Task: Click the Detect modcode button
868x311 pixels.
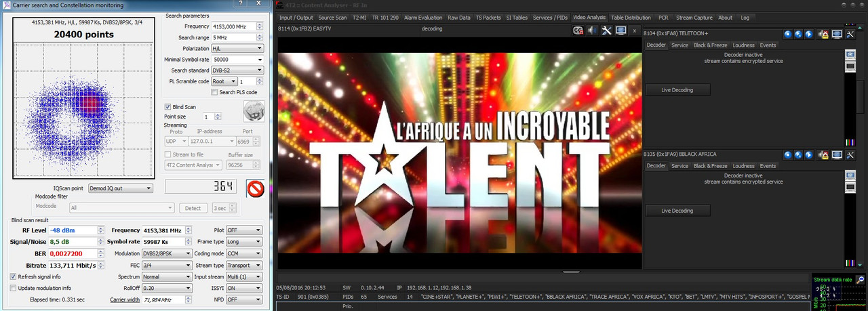Action: coord(193,208)
